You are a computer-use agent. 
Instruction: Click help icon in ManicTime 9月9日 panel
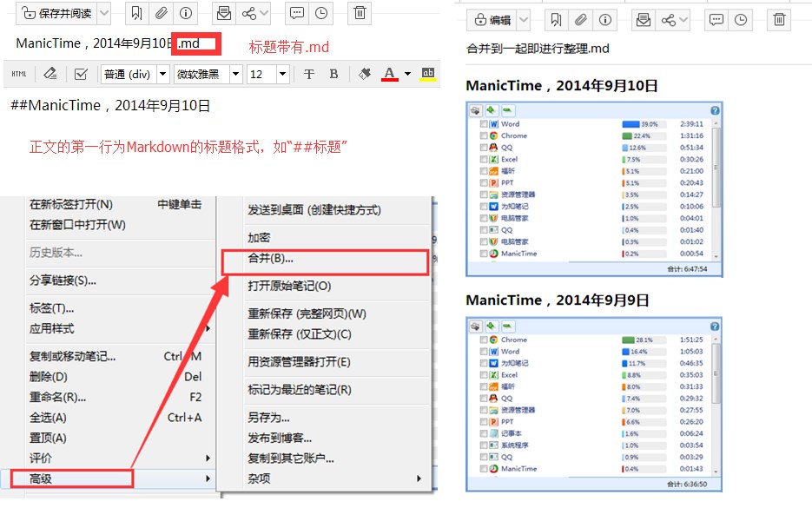coord(715,327)
